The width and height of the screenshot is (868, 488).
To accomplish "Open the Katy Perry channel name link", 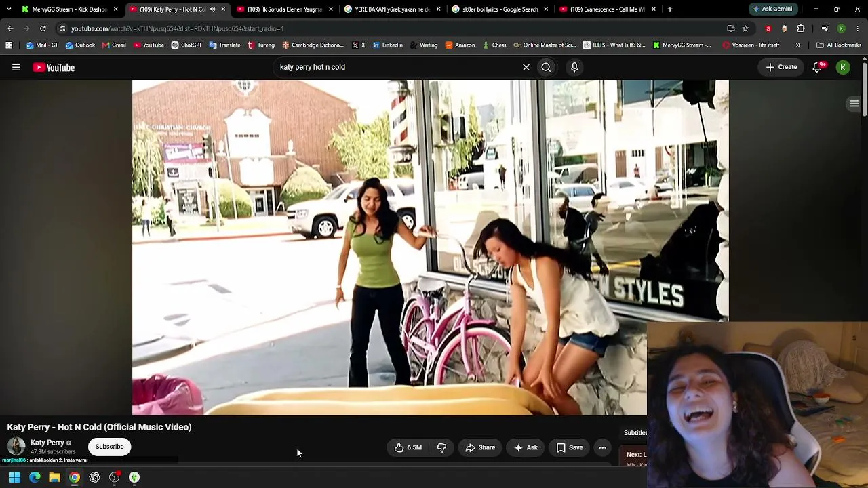I will pyautogui.click(x=47, y=443).
